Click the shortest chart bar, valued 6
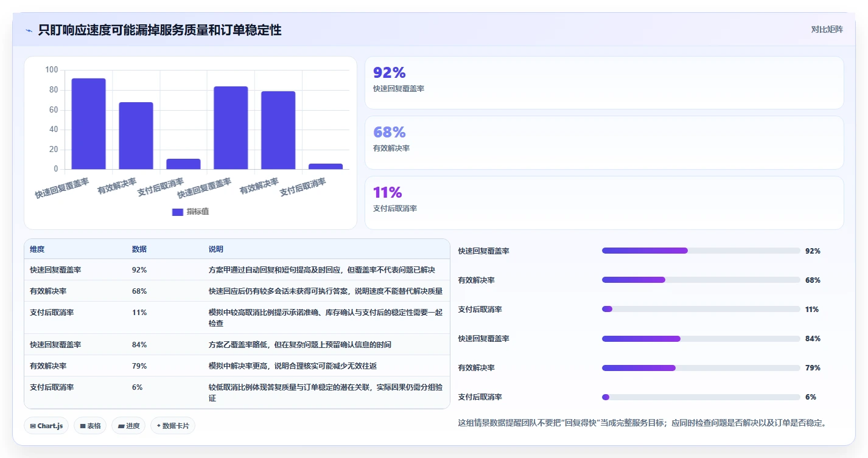 326,166
